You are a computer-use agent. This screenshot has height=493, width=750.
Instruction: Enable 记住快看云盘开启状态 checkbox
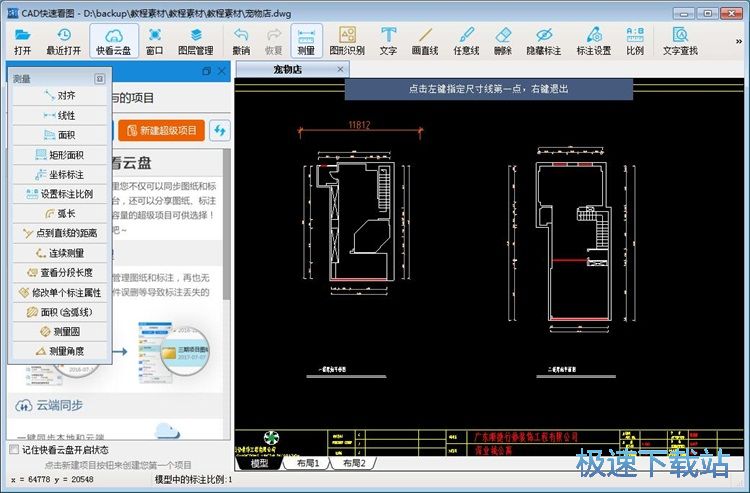click(13, 450)
